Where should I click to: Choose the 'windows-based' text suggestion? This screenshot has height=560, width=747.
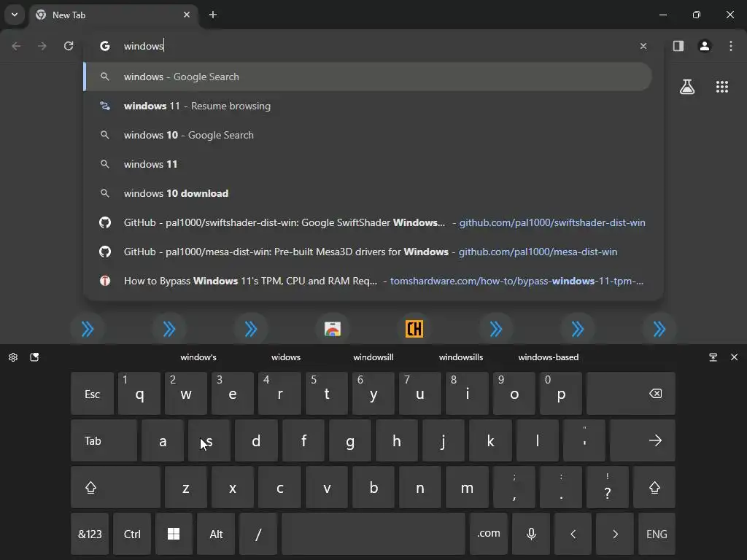pos(549,357)
